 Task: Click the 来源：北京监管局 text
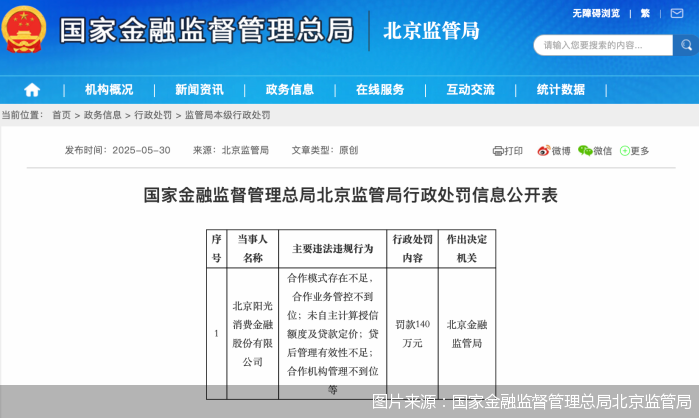click(x=231, y=150)
